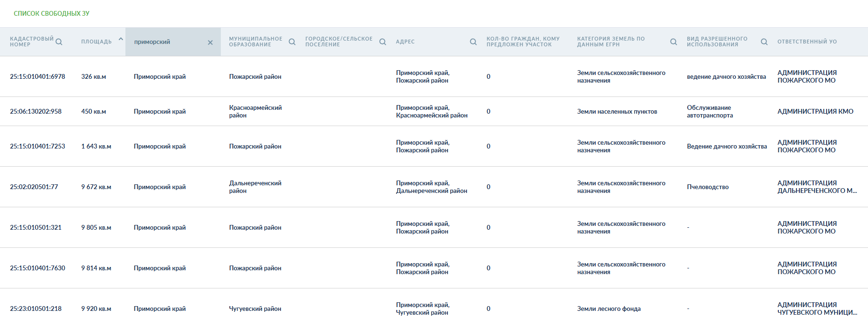Toggle ascending sort on Площадь column
Screen dimensions: 868x330
pos(121,39)
